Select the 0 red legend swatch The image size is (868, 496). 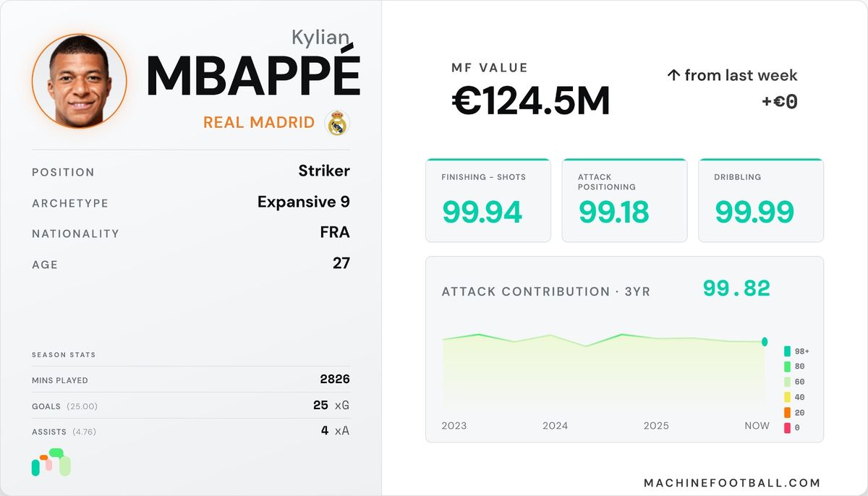787,428
